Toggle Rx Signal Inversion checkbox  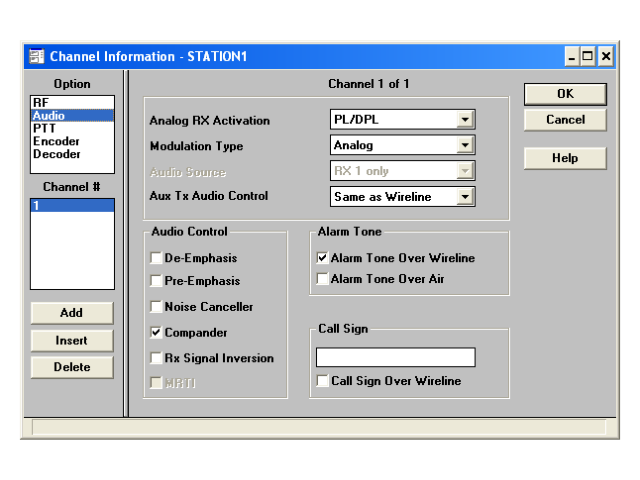pyautogui.click(x=156, y=358)
